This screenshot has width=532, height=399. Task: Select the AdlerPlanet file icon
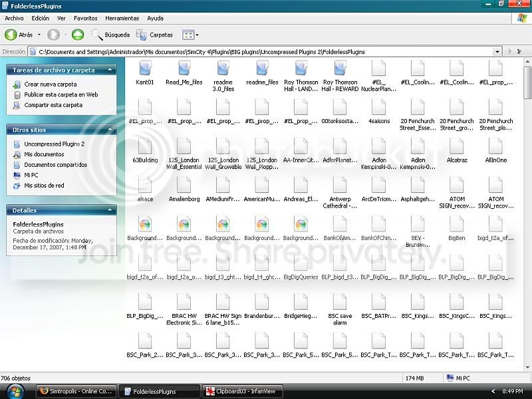340,146
